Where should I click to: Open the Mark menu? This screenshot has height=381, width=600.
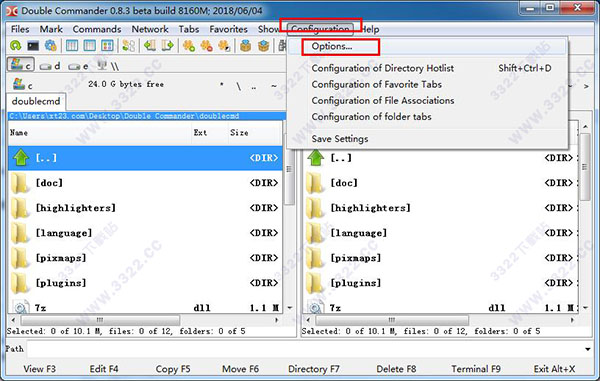click(x=51, y=29)
